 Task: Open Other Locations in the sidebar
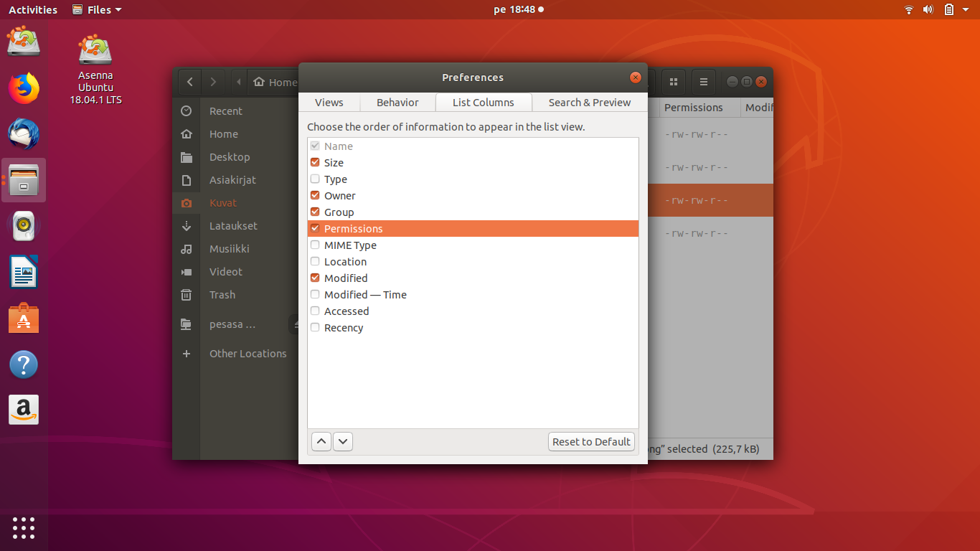248,353
